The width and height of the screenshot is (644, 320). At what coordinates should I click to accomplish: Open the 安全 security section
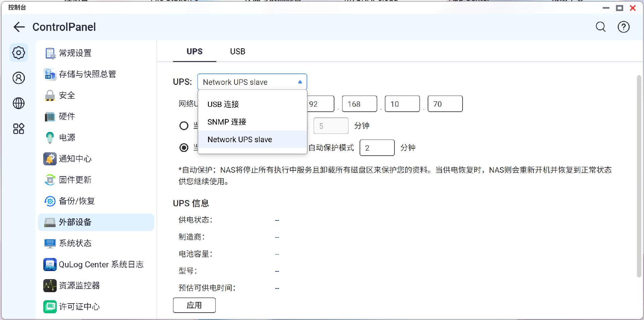pyautogui.click(x=96, y=95)
